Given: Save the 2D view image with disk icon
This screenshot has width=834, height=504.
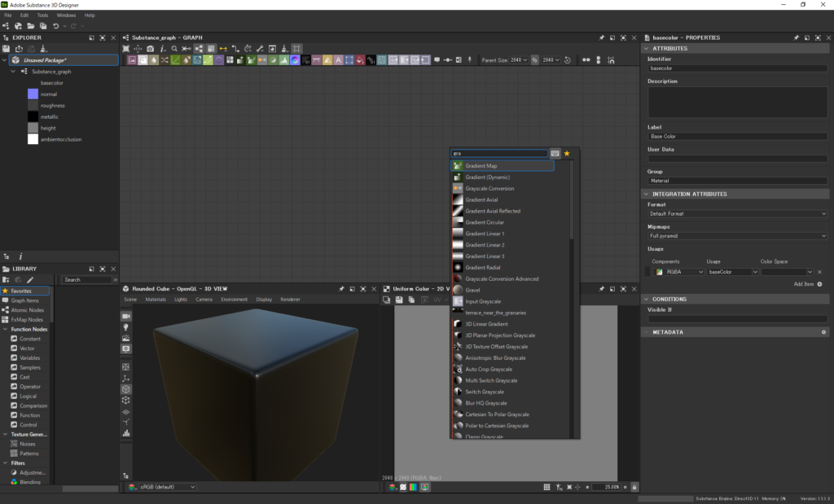Looking at the screenshot, I should pos(399,300).
